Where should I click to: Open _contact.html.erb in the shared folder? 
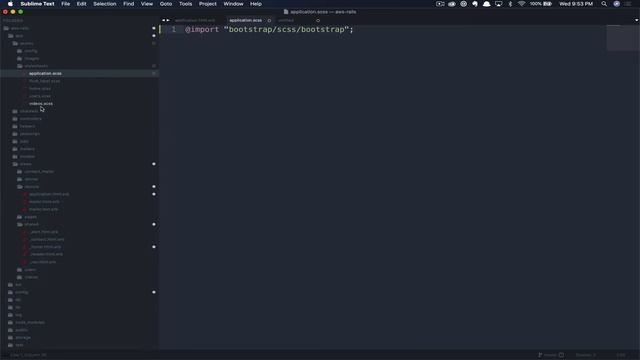click(x=47, y=240)
